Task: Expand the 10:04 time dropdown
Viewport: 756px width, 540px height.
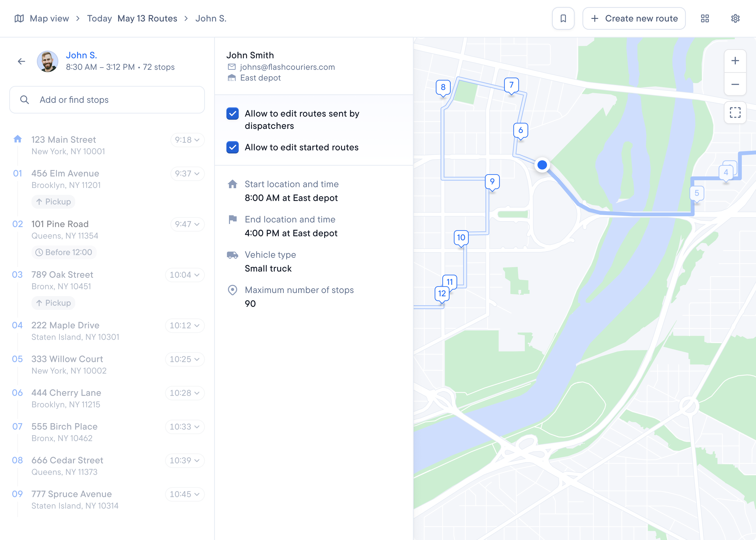Action: (185, 275)
